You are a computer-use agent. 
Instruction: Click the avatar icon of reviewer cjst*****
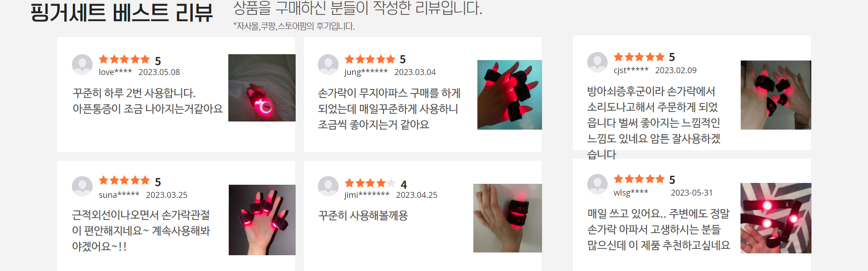(x=597, y=62)
